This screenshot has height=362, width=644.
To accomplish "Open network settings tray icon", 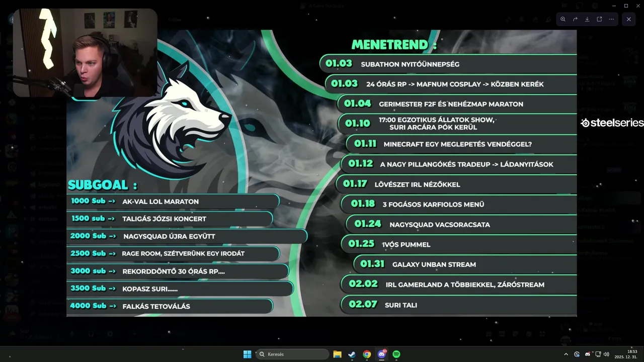I will click(x=598, y=354).
